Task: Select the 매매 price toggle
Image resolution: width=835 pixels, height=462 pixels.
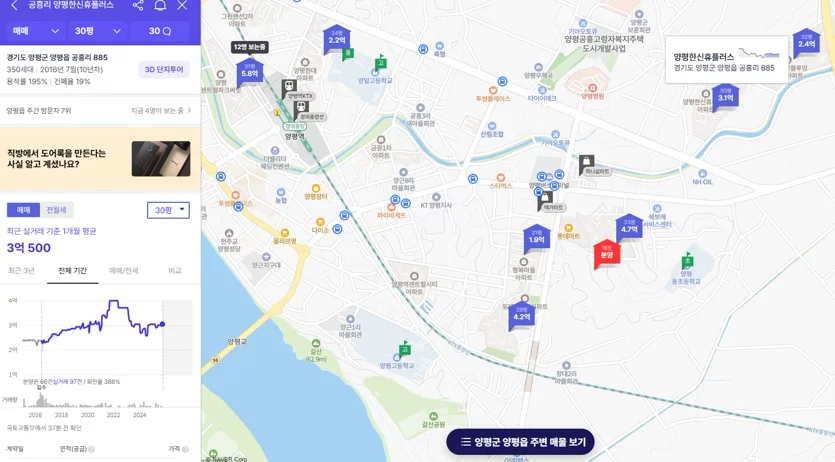Action: 23,210
